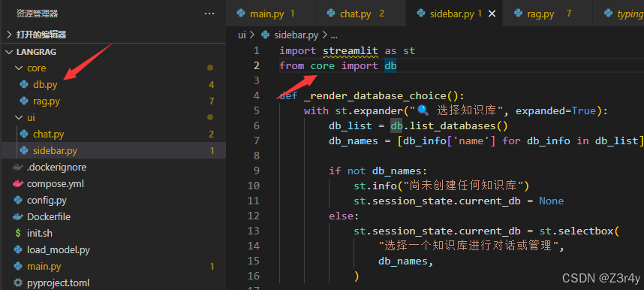The width and height of the screenshot is (644, 290).
Task: Switch to the rag.py tab
Action: 548,14
